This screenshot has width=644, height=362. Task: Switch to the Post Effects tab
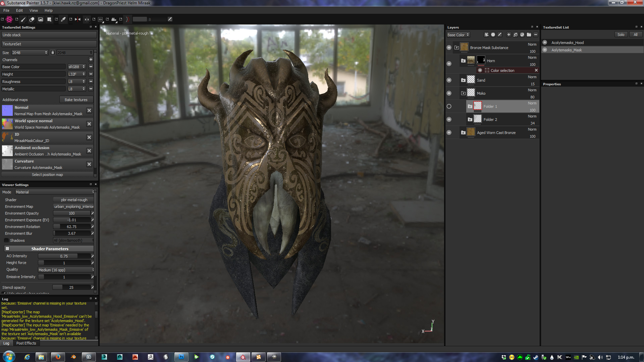click(26, 343)
